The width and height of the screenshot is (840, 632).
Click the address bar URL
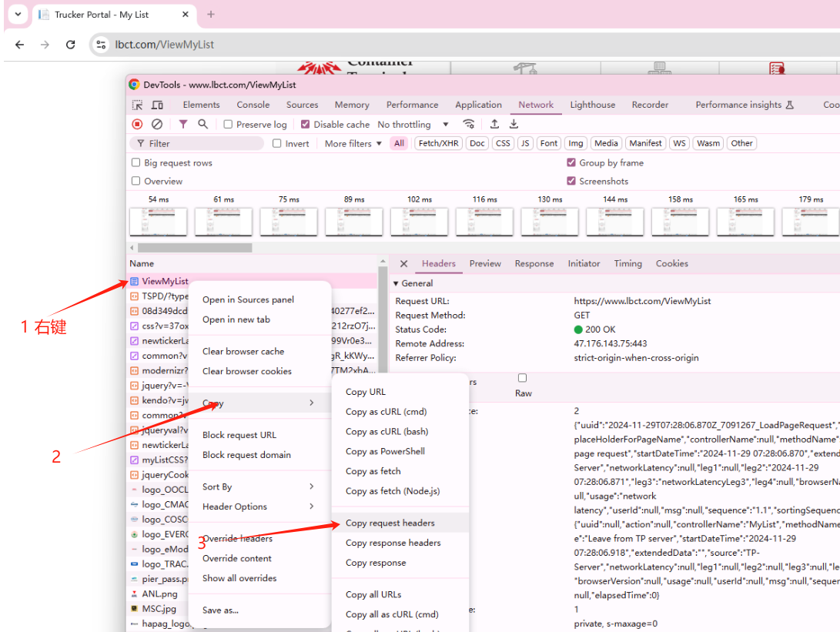[x=165, y=45]
